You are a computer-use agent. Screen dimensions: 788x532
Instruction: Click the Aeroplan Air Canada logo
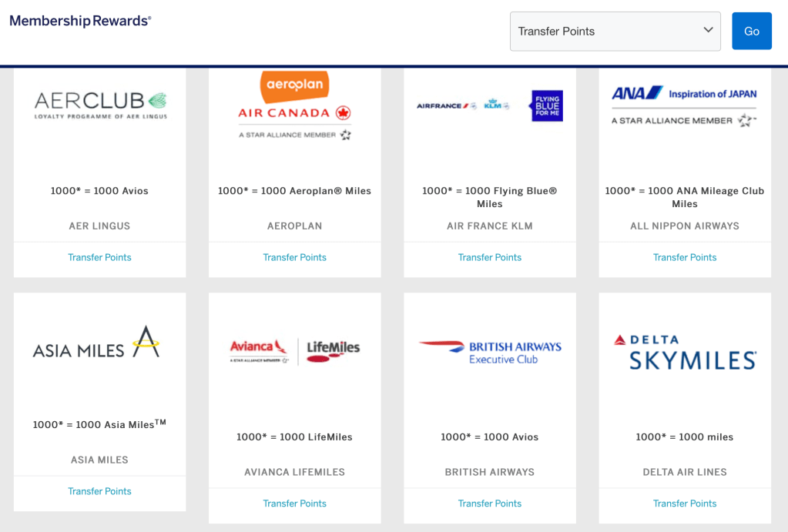pos(294,106)
